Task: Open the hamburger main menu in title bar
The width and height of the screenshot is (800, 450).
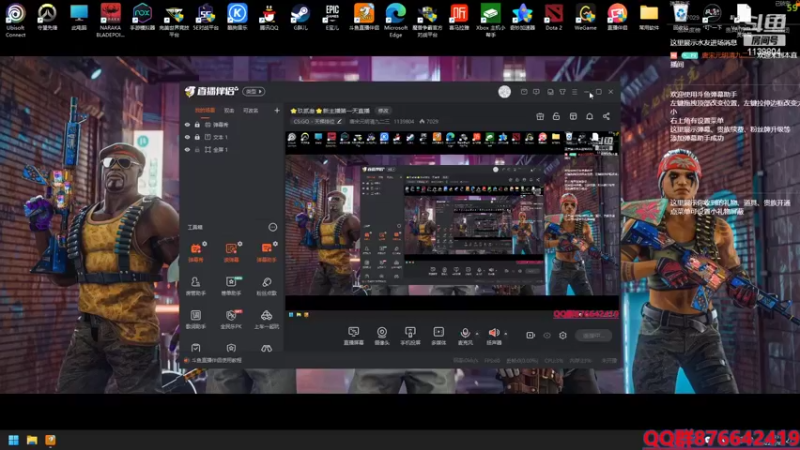Action: pyautogui.click(x=574, y=92)
